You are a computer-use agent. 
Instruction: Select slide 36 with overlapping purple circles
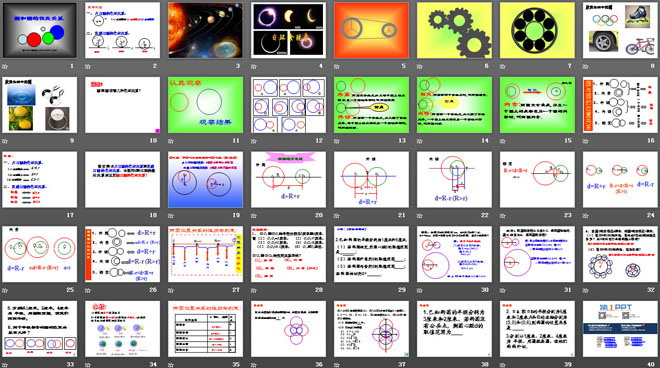pos(288,328)
